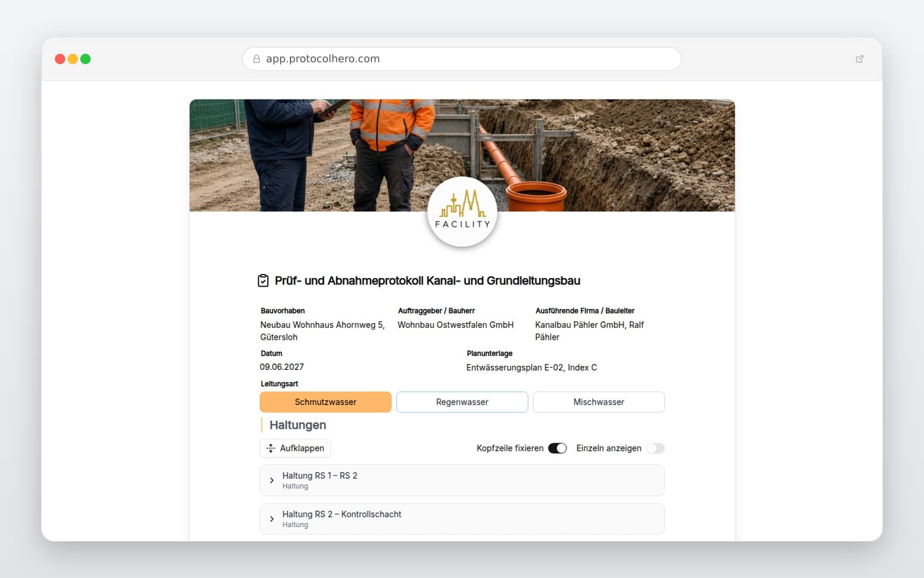Click the Kopfzeile fixieren label
924x578 pixels.
click(510, 448)
